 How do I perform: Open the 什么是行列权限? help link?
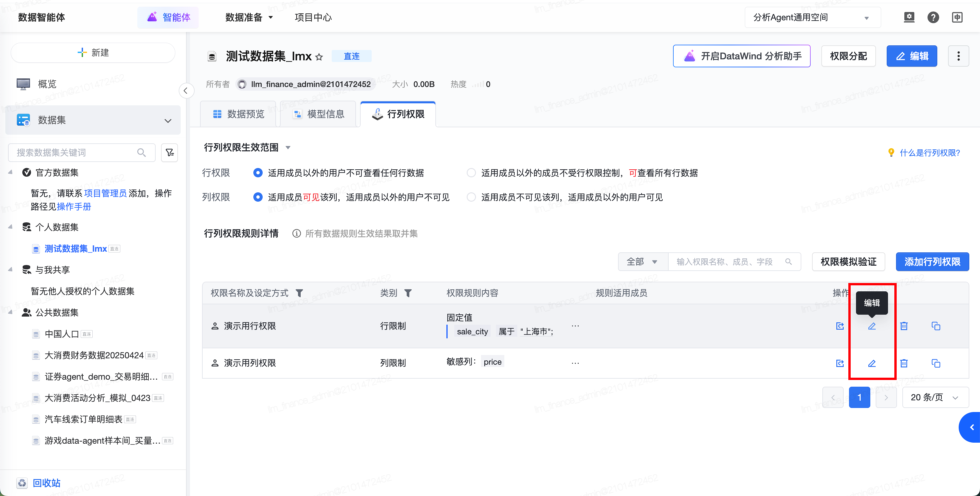[x=930, y=153]
